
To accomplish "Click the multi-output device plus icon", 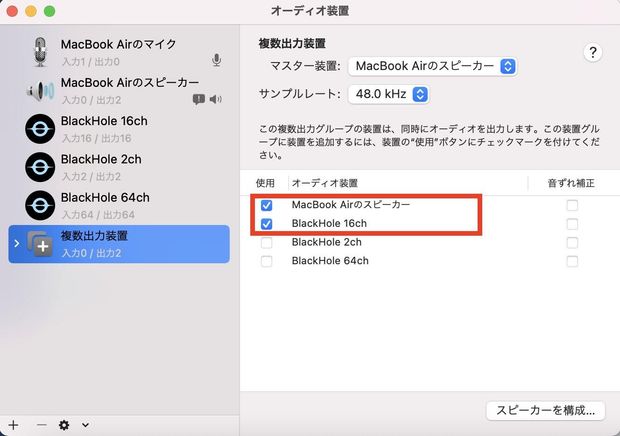I will [40, 244].
